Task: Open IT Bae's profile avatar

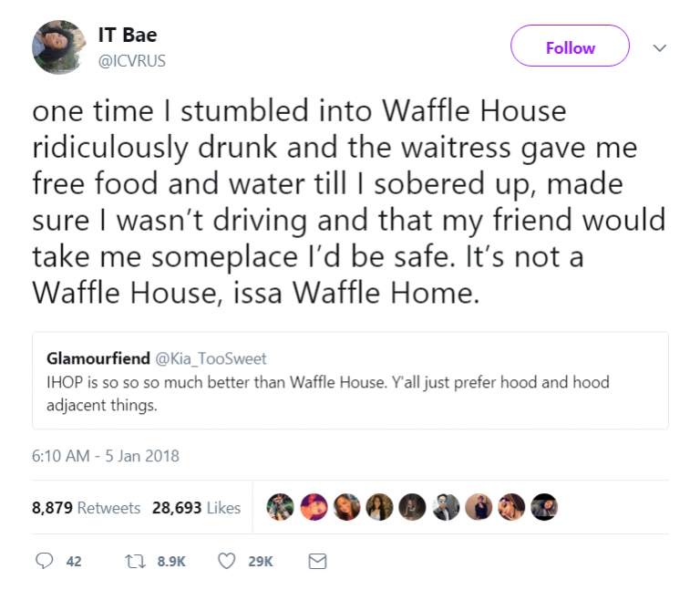Action: (59, 47)
